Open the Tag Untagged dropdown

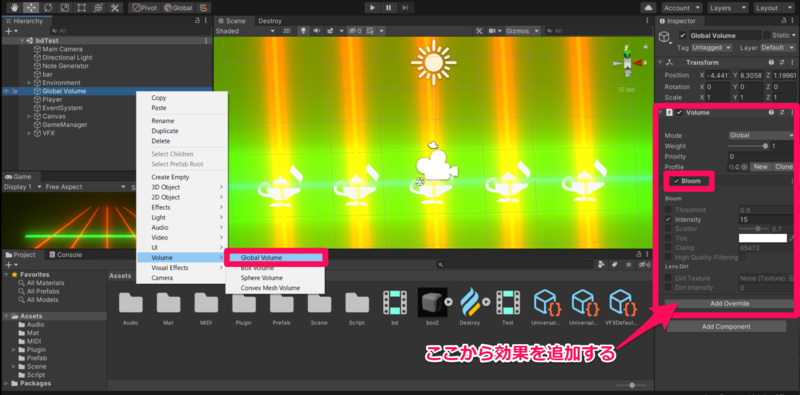coord(713,47)
